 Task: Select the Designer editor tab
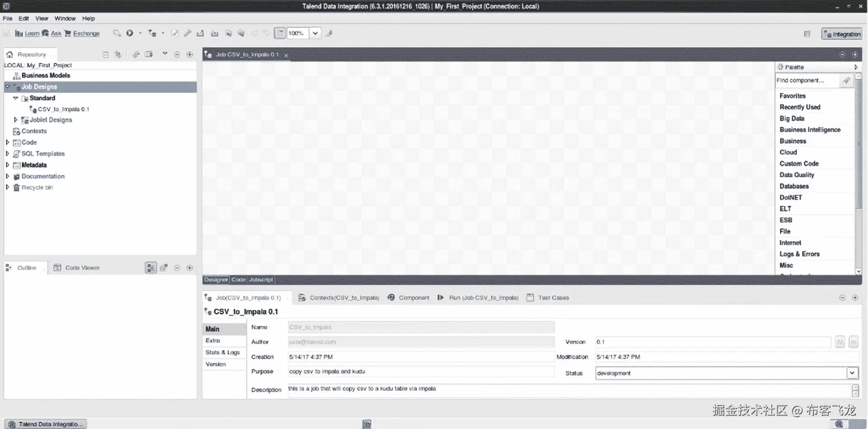tap(216, 280)
